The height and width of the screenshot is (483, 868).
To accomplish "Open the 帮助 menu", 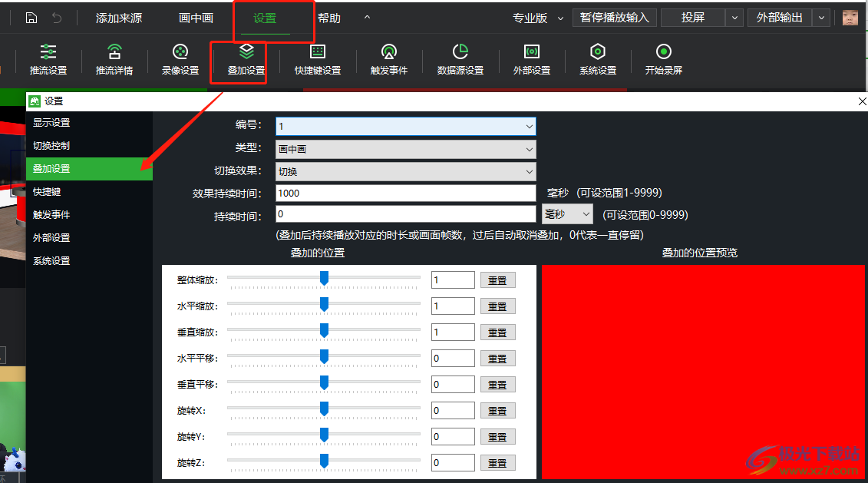I will (x=329, y=18).
